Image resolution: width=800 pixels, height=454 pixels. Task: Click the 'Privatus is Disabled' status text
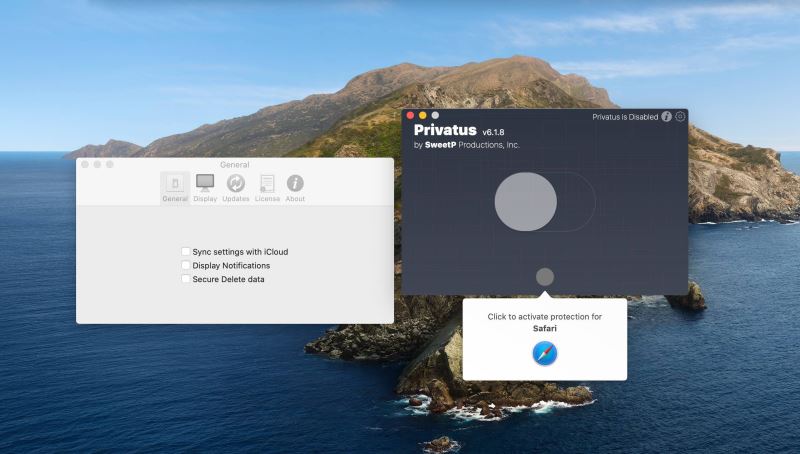pyautogui.click(x=625, y=117)
